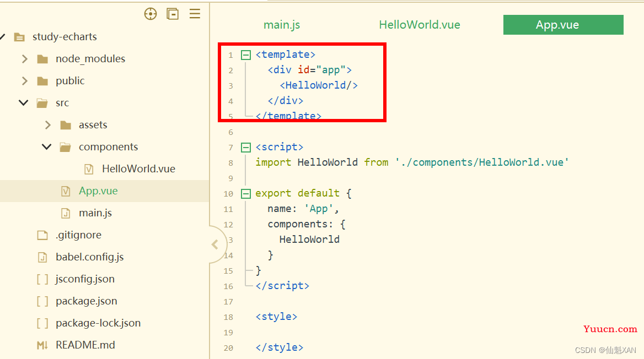Click the import path './components/HelloWorld.vue'
644x359 pixels.
482,162
